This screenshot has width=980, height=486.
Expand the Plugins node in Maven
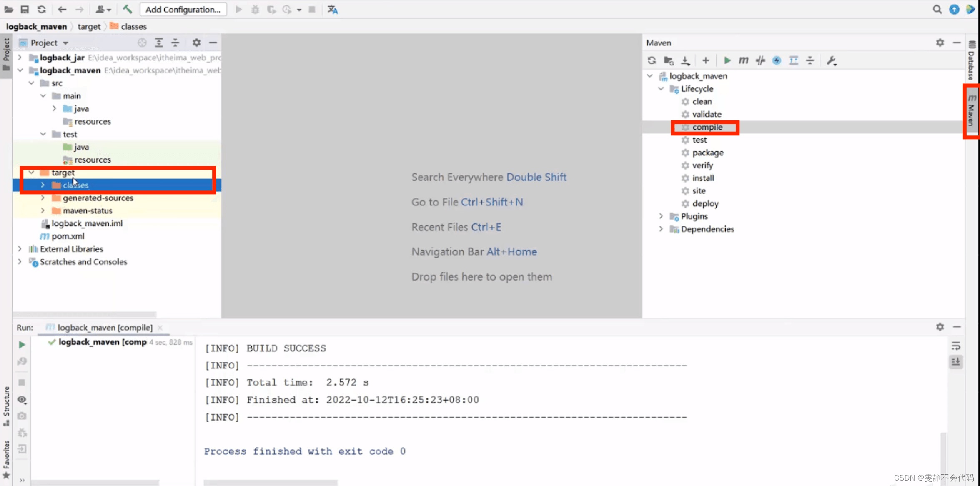tap(661, 216)
